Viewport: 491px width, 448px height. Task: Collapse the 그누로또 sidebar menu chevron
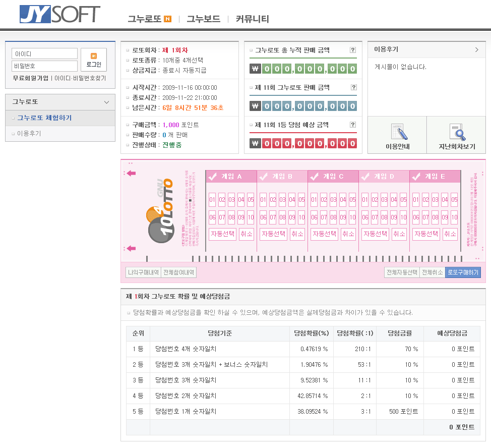tap(106, 102)
